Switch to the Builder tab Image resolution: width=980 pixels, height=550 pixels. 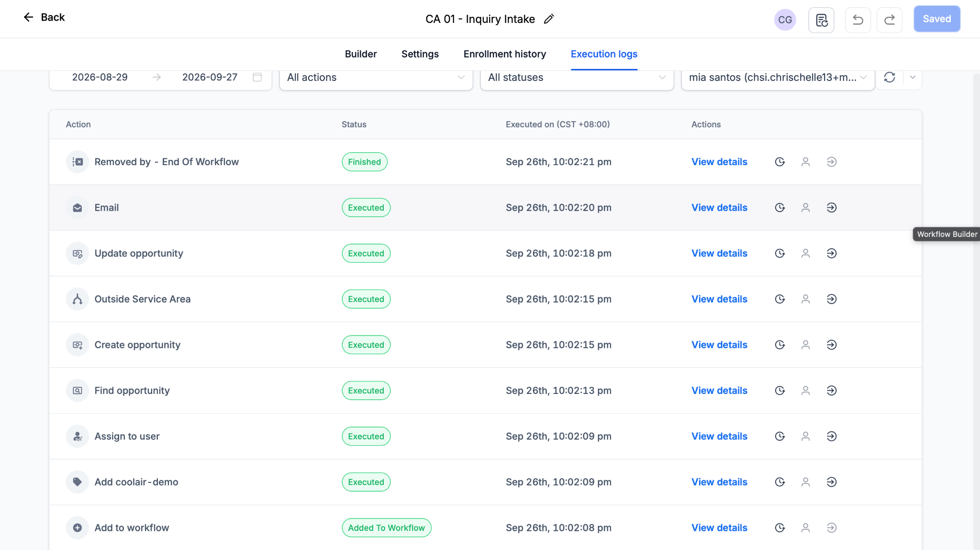tap(361, 54)
